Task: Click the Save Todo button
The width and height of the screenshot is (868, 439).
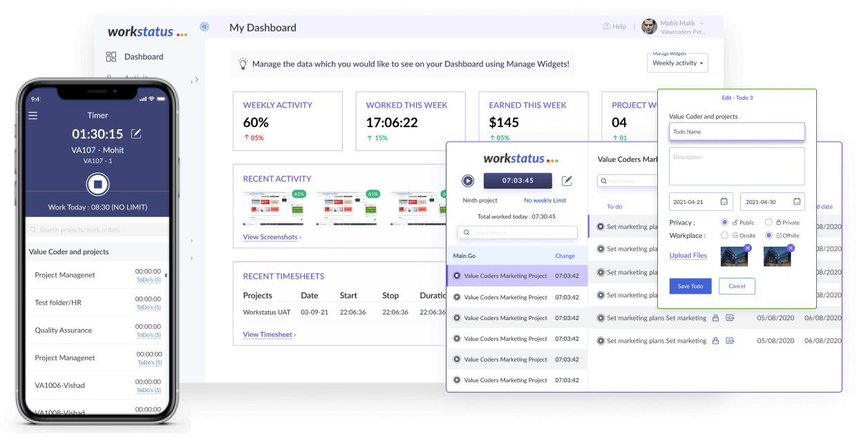Action: click(690, 286)
